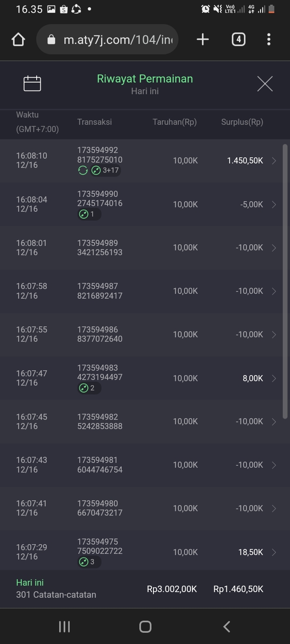Open the tab switcher showing 4 tabs
The height and width of the screenshot is (644, 290).
pyautogui.click(x=238, y=39)
